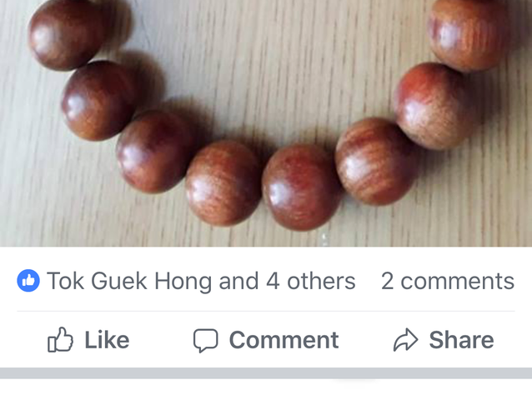
Task: Tap the word 'comments' in the counter
Action: [458, 281]
